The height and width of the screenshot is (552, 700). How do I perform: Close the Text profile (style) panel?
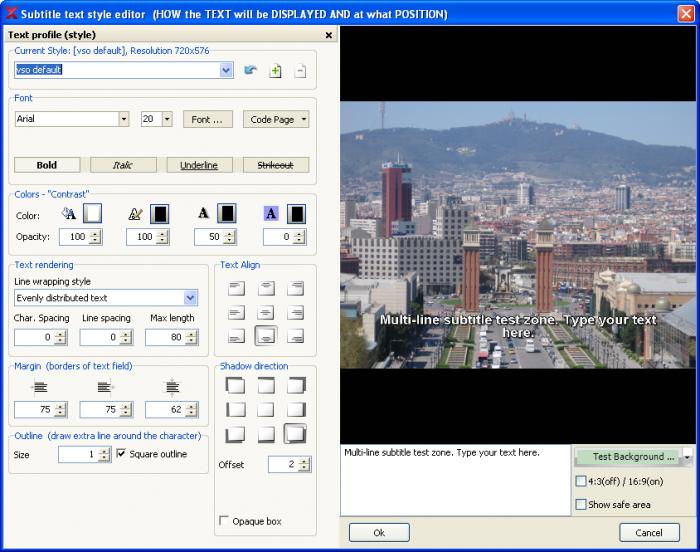tap(329, 35)
